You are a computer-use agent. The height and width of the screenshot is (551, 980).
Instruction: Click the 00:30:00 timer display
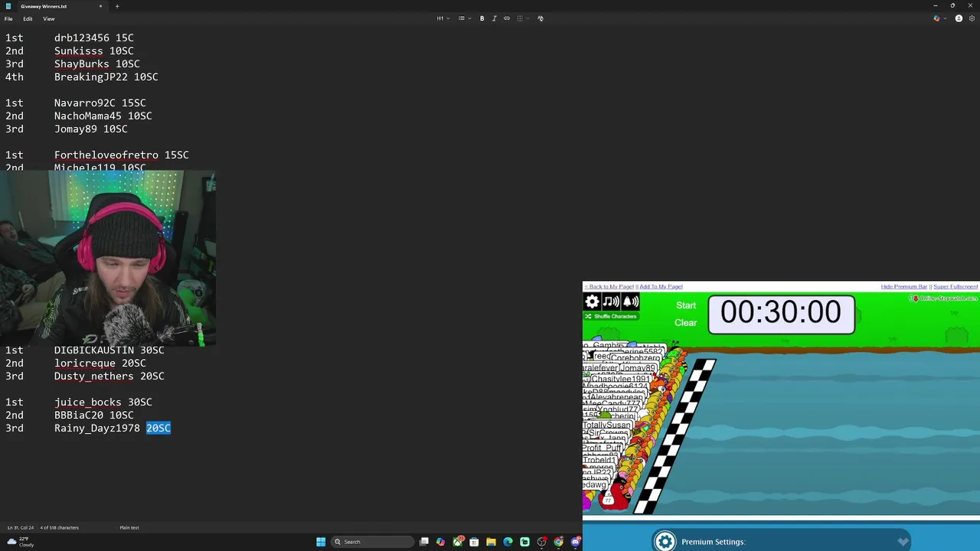pyautogui.click(x=781, y=314)
